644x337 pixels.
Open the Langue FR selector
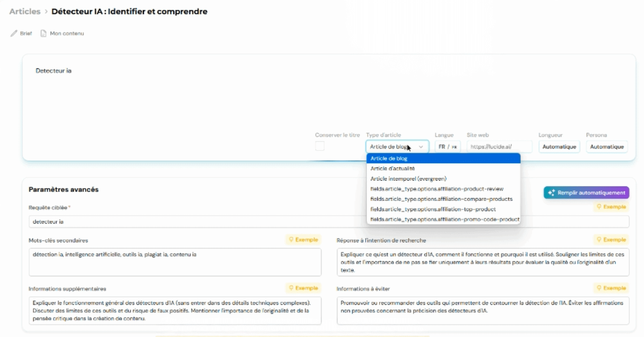pyautogui.click(x=448, y=147)
